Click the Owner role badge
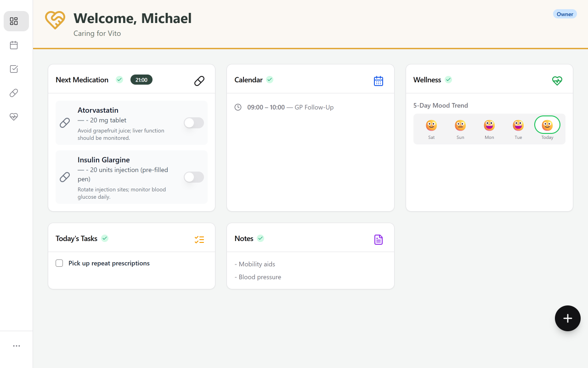 click(x=565, y=14)
